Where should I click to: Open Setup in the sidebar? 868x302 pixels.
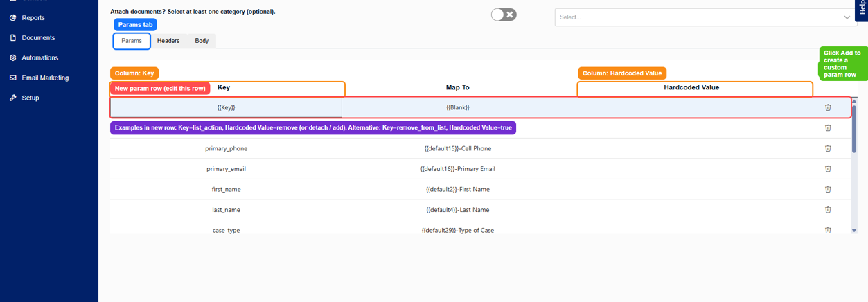tap(30, 98)
